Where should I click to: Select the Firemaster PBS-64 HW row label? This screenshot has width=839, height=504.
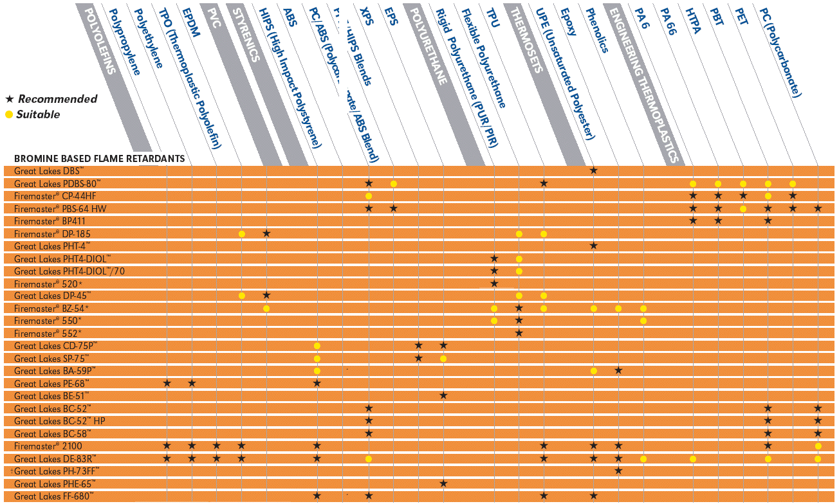60,209
